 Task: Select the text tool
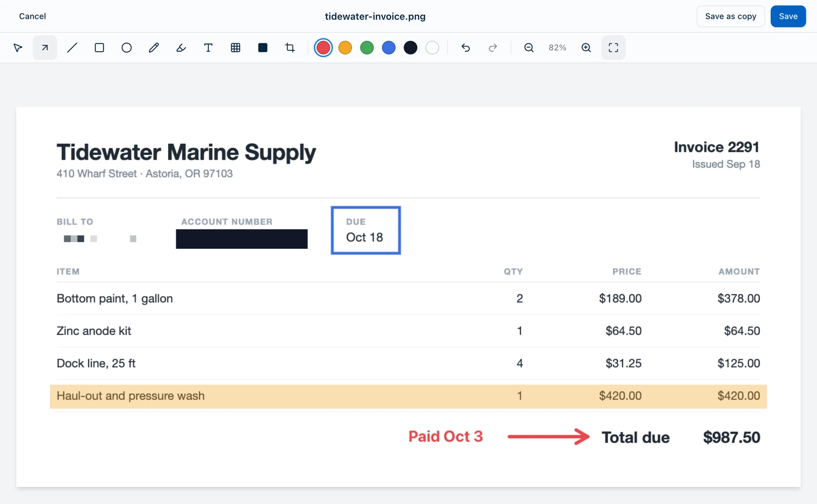click(208, 47)
